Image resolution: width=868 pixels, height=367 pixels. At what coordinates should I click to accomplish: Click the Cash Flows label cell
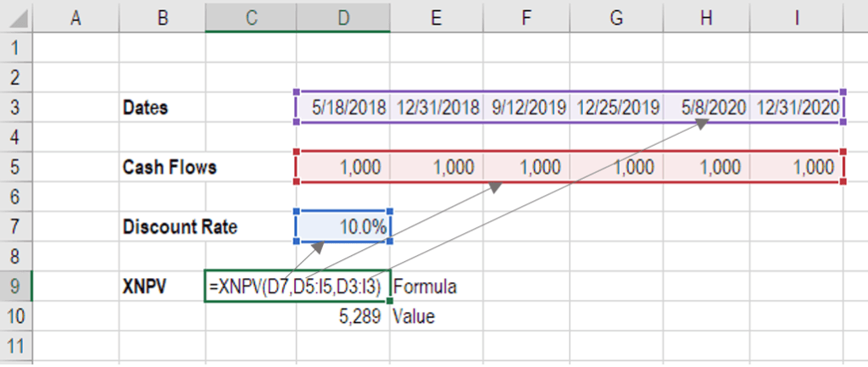pos(170,167)
